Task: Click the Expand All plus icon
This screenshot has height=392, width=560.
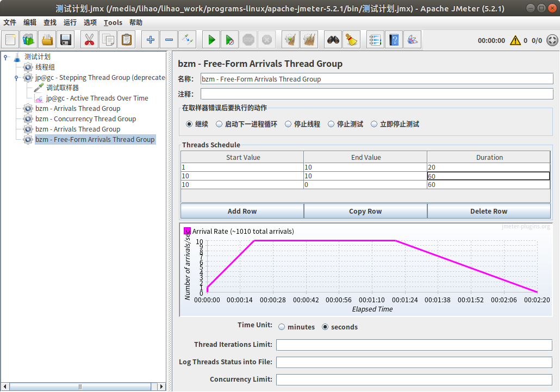Action: (x=151, y=40)
